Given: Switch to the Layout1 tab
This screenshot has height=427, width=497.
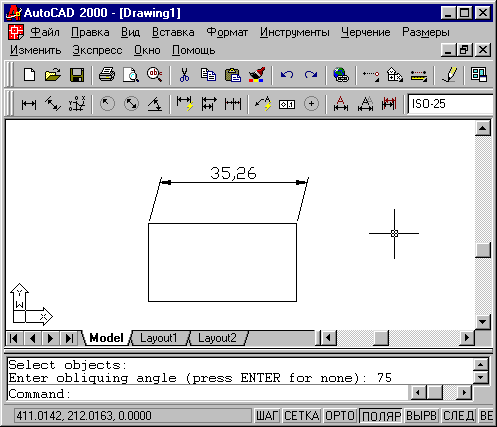Looking at the screenshot, I should tap(159, 338).
